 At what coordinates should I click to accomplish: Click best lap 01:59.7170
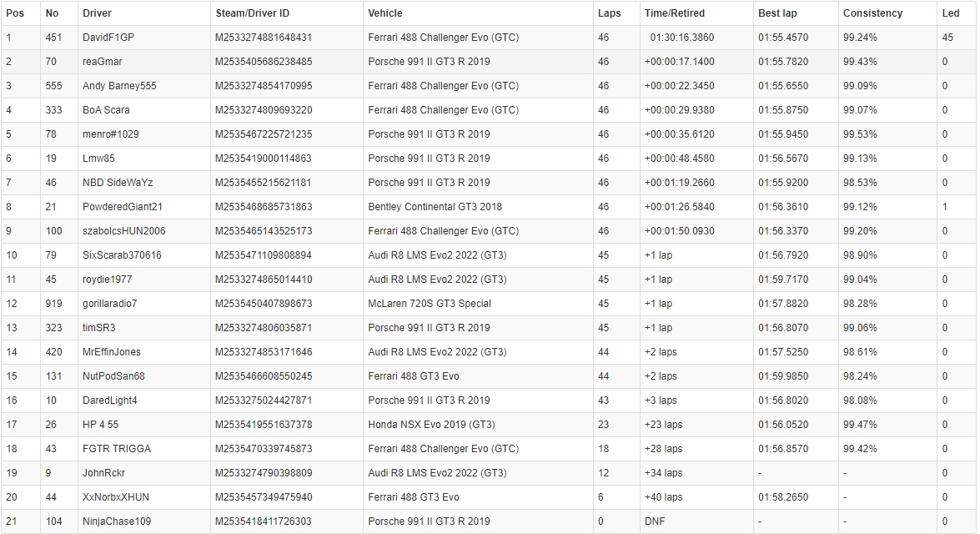[783, 280]
